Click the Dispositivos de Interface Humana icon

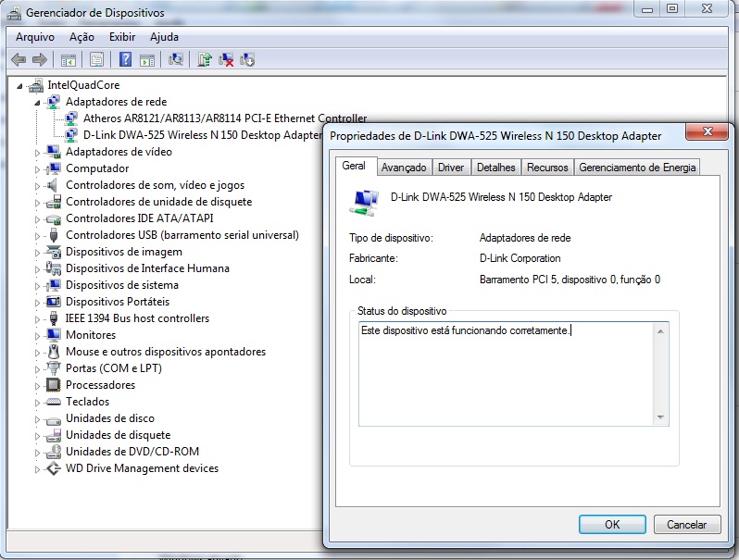coord(54,268)
